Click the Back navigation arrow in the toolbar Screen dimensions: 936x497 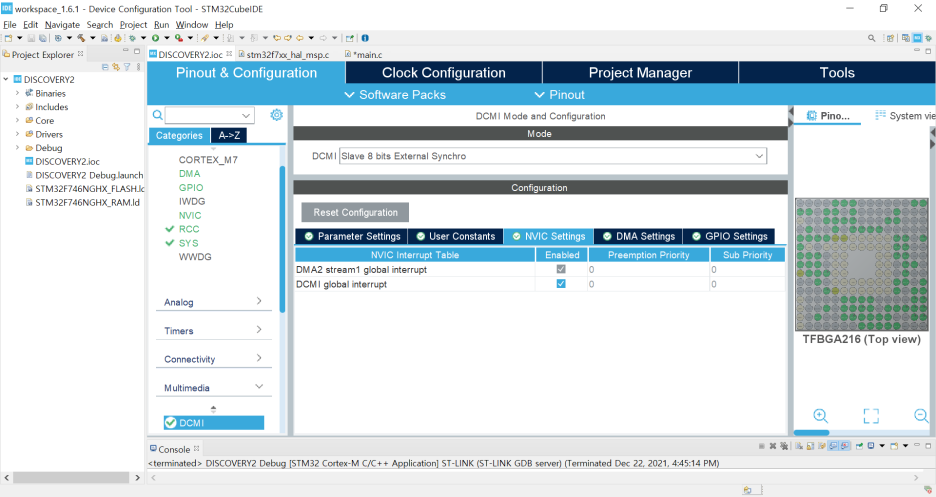click(x=300, y=38)
